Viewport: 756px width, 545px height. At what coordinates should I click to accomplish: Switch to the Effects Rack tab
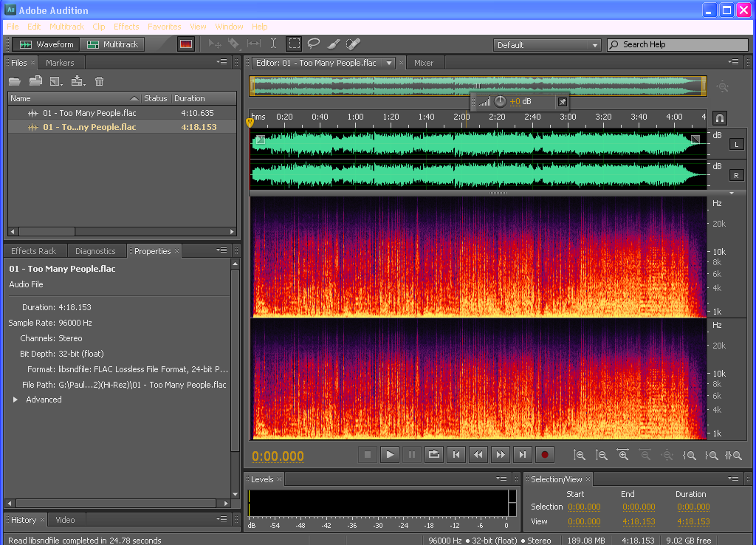pos(34,251)
